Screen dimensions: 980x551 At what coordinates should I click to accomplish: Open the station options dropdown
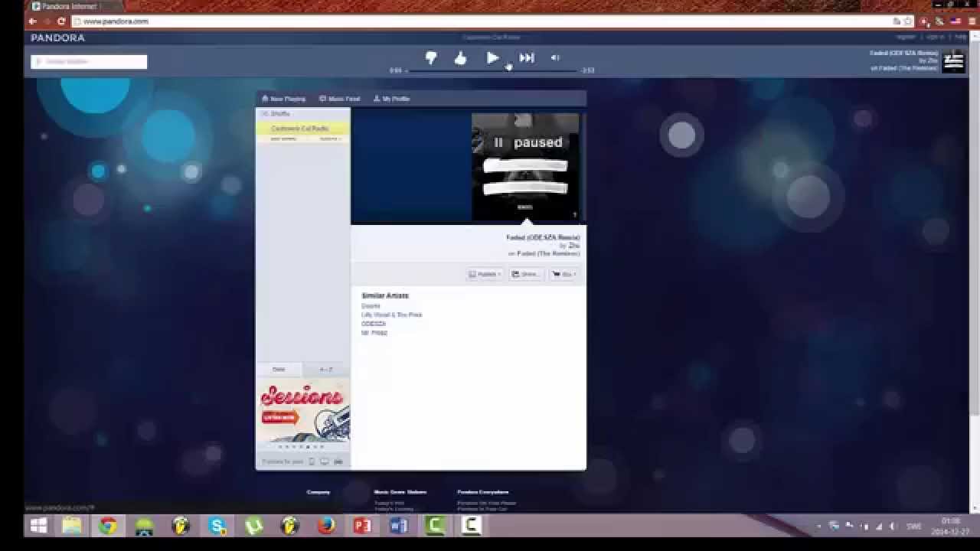[x=329, y=139]
